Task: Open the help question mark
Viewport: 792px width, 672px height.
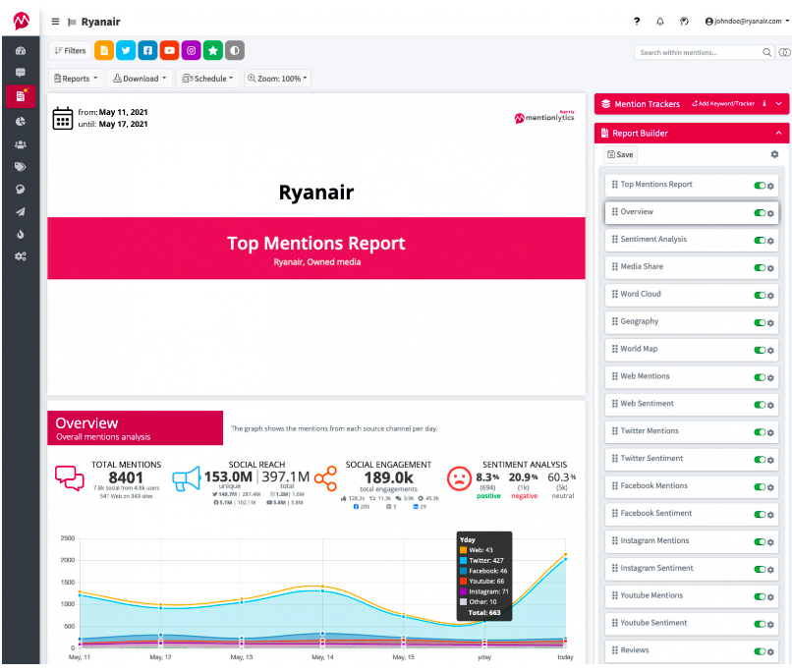Action: pos(637,22)
